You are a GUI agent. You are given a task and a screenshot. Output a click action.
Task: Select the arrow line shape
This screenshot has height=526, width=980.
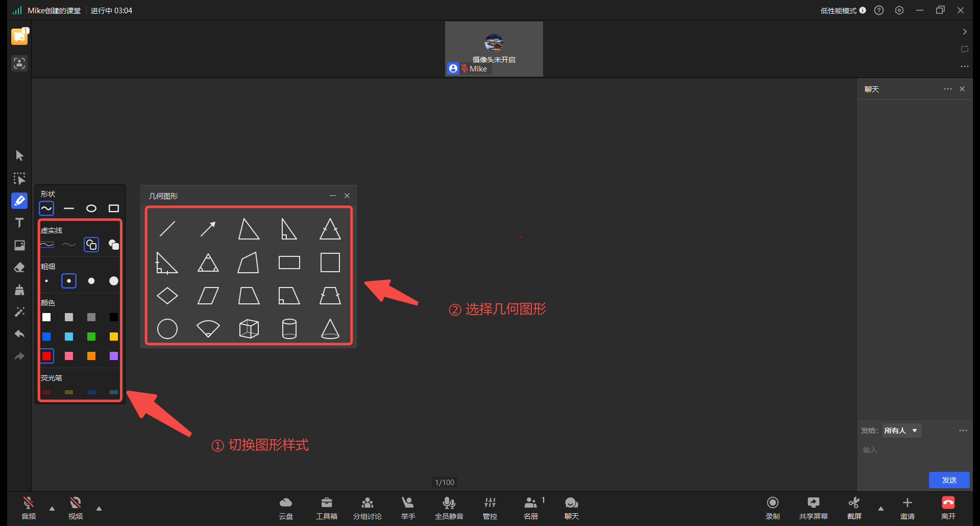pyautogui.click(x=208, y=229)
